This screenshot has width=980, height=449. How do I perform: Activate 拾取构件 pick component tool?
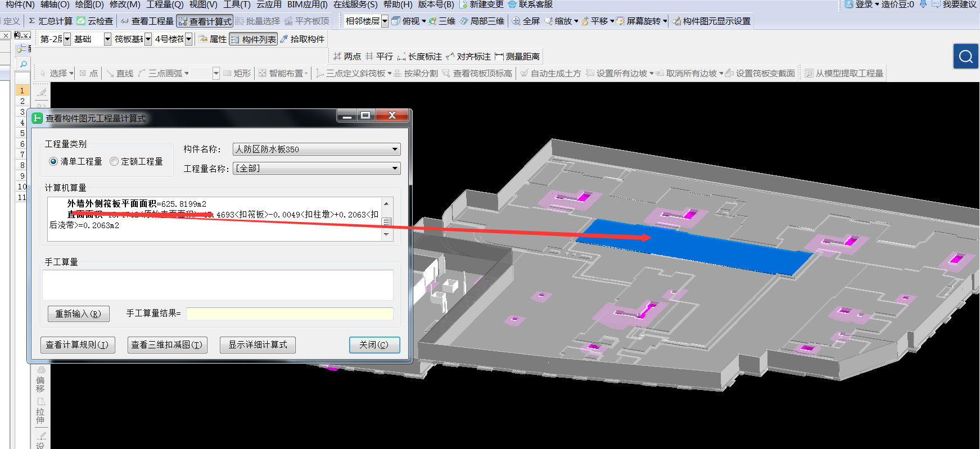pos(302,39)
